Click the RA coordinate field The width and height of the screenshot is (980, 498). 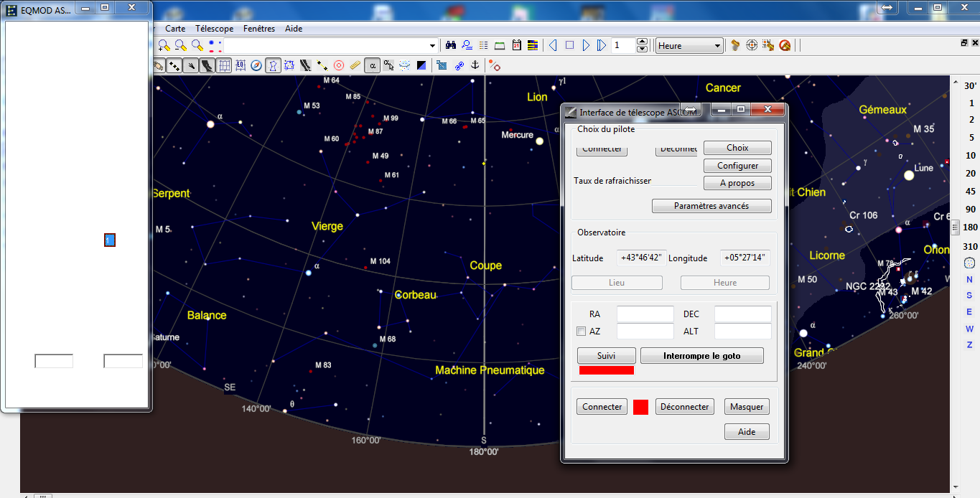tap(645, 314)
